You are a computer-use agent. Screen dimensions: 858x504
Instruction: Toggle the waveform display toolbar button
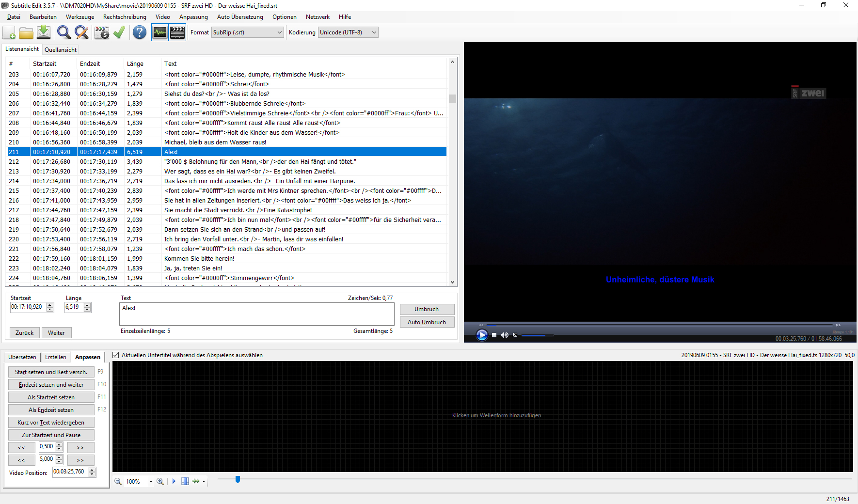tap(160, 32)
